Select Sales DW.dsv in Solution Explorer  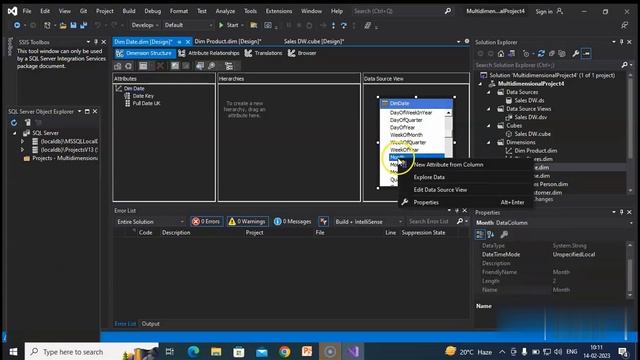click(531, 117)
